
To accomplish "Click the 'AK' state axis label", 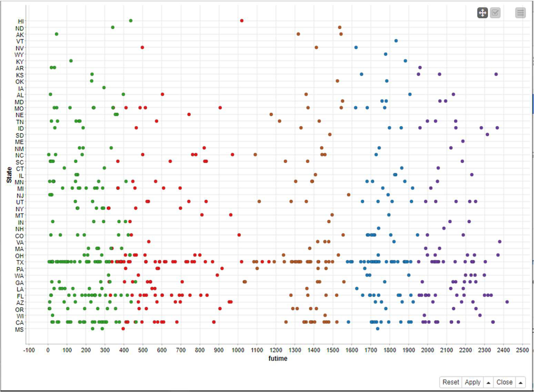I will point(20,35).
